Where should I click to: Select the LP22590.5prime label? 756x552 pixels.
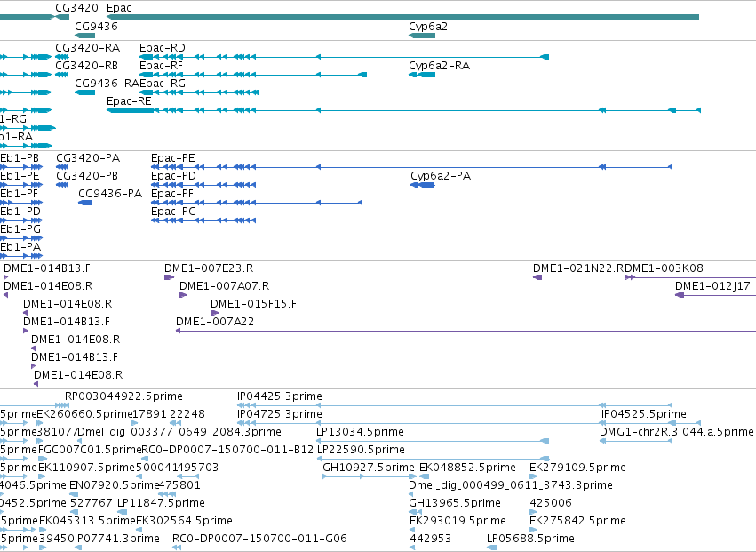[x=361, y=450]
